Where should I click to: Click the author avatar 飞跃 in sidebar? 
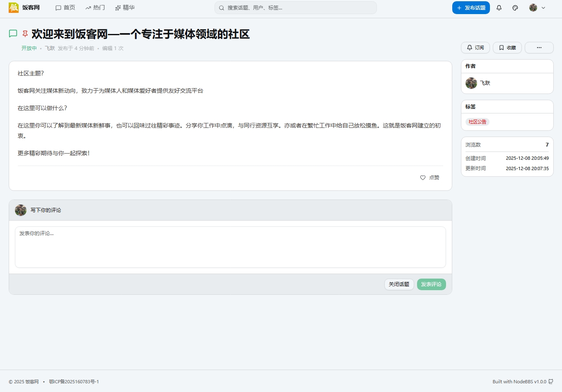471,83
